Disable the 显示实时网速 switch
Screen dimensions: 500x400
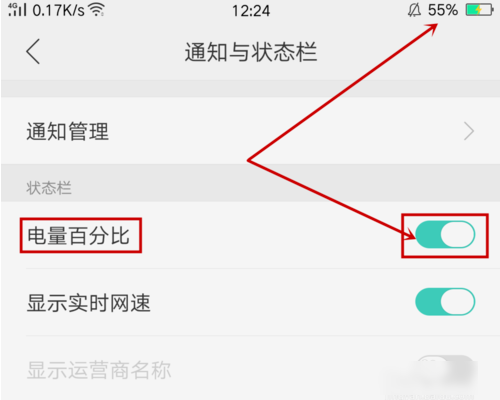coord(445,302)
